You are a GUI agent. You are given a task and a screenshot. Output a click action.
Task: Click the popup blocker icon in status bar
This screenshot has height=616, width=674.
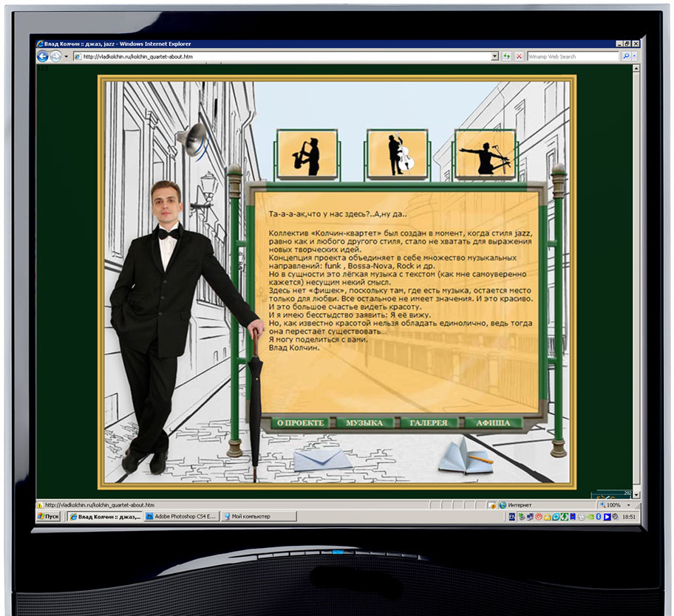pos(492,505)
